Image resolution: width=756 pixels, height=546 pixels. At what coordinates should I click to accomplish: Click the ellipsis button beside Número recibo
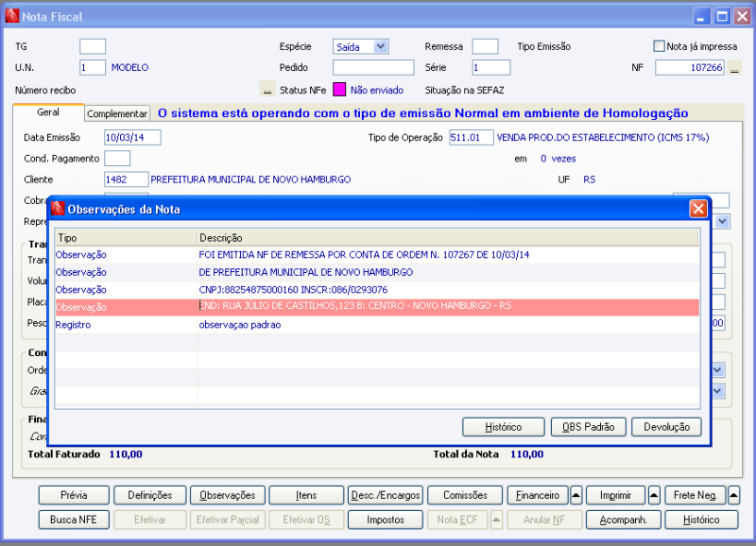click(x=267, y=90)
